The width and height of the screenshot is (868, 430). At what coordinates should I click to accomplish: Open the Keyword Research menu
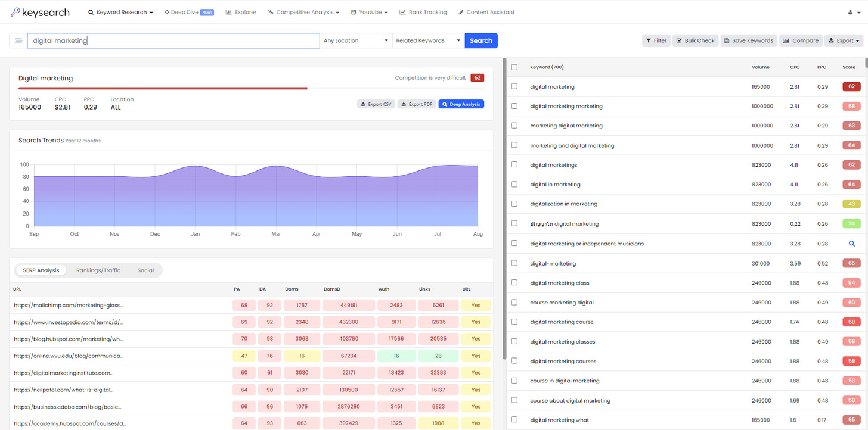point(120,12)
